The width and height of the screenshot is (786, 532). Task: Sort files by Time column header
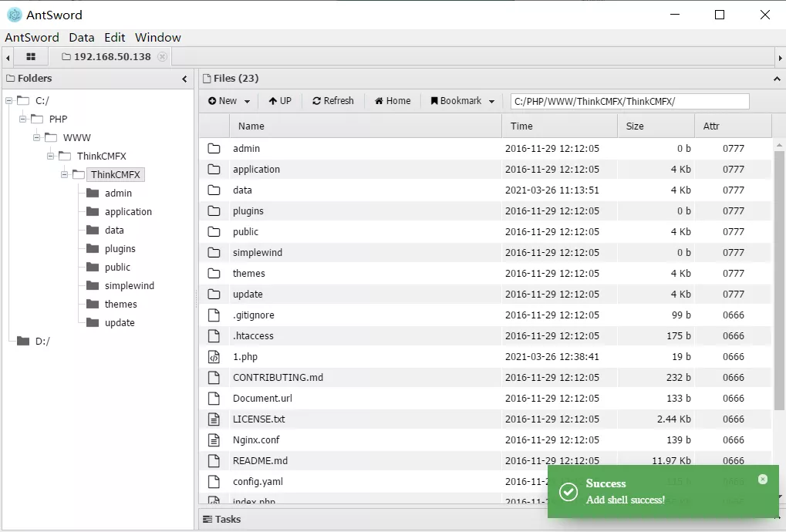[x=521, y=126]
